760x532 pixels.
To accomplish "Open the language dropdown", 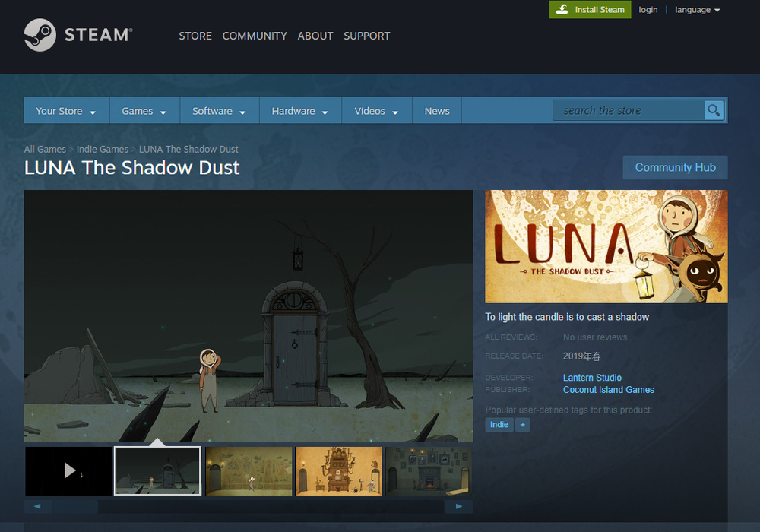I will (x=697, y=10).
